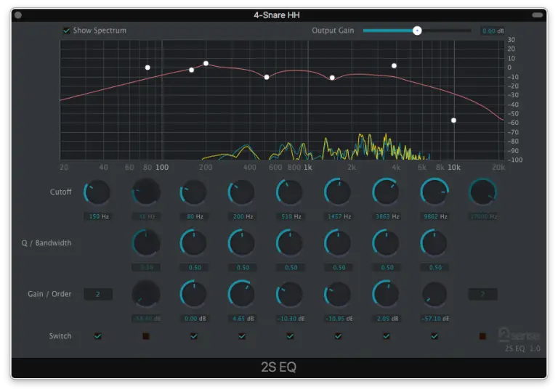Image resolution: width=558 pixels, height=392 pixels.
Task: Click the -10.30 dB gain value field
Action: tap(291, 319)
